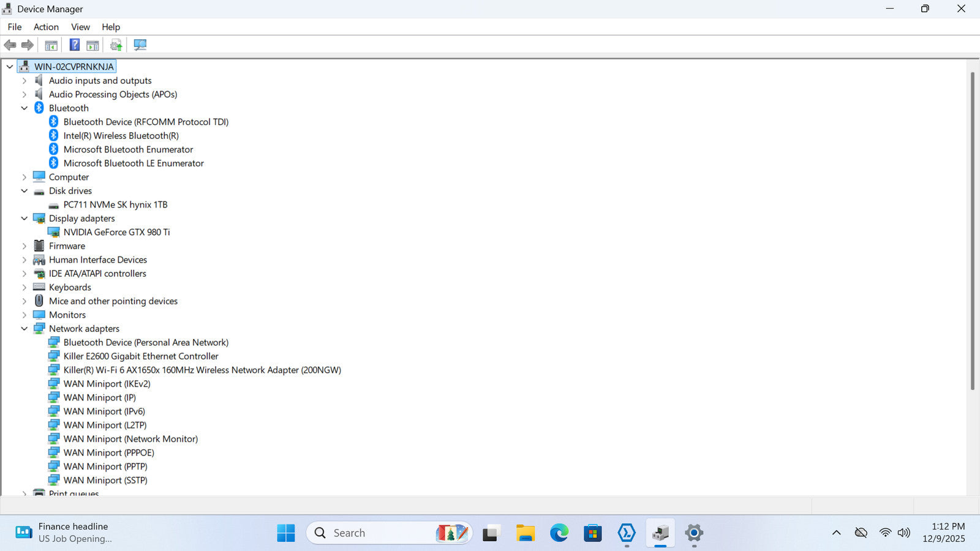Click the mouse icon for Mice and other pointing devices

tap(39, 301)
